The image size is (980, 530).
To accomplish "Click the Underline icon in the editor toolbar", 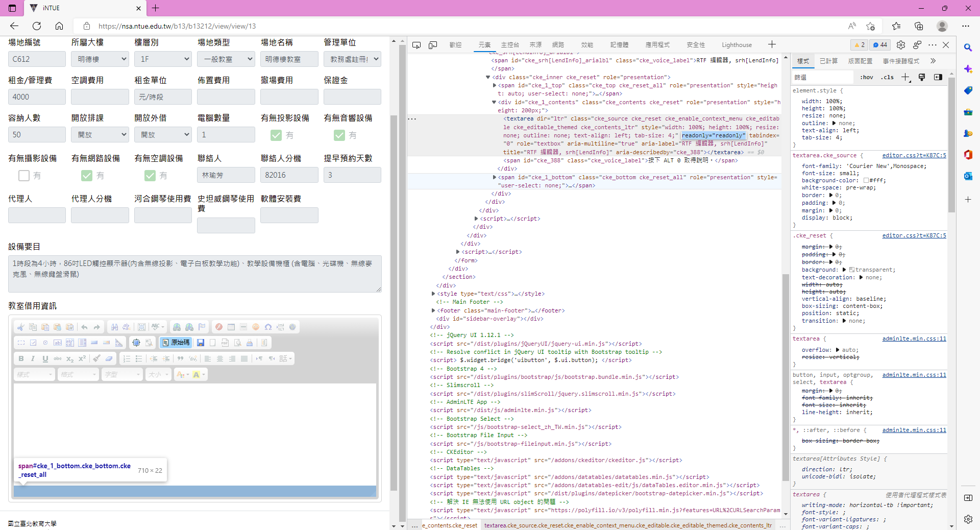I will [45, 358].
